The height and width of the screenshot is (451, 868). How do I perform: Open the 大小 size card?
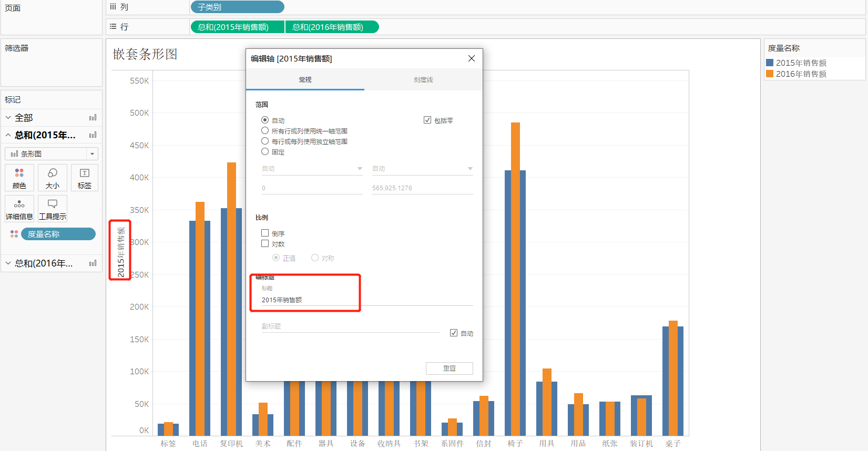pos(53,178)
